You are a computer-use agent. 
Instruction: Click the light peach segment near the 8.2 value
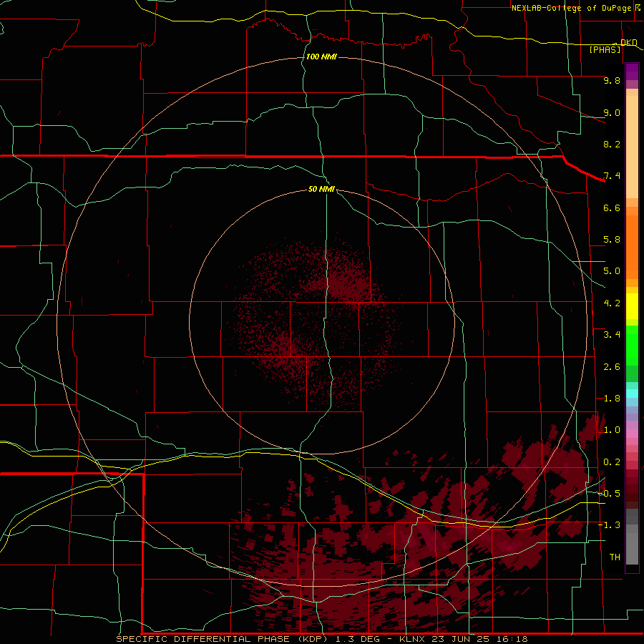pyautogui.click(x=632, y=147)
